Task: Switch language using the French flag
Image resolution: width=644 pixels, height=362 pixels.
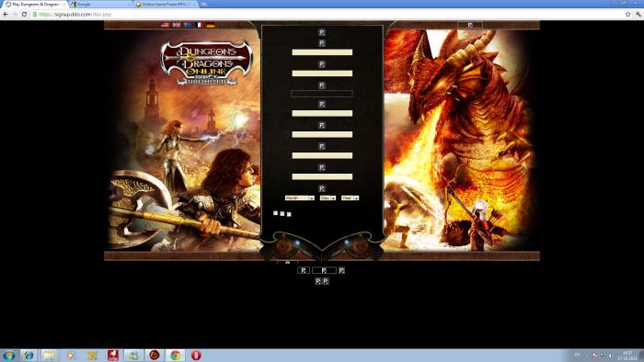Action: point(200,25)
